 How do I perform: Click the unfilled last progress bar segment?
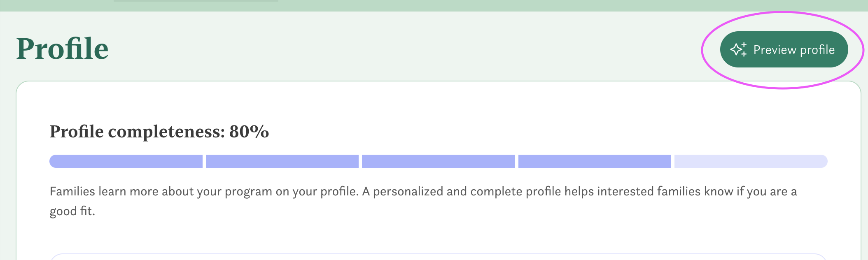pyautogui.click(x=751, y=161)
